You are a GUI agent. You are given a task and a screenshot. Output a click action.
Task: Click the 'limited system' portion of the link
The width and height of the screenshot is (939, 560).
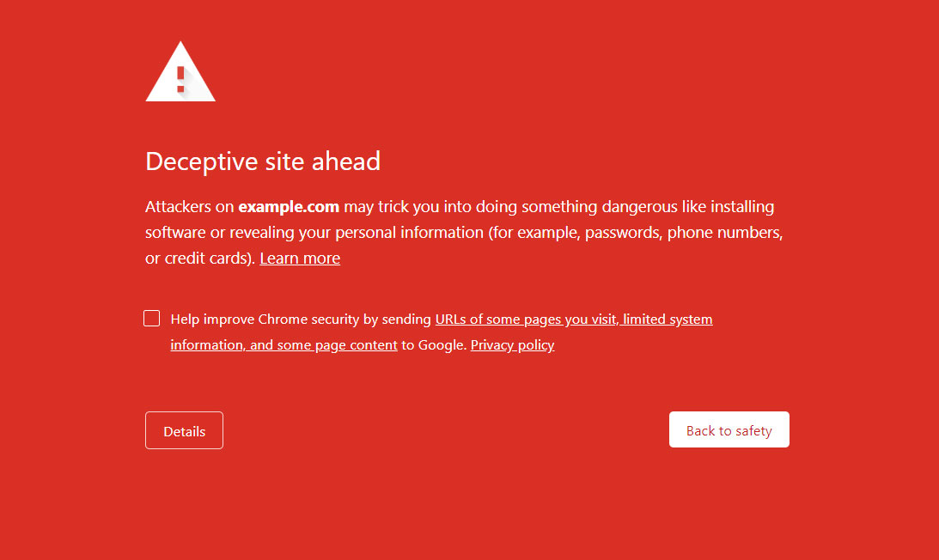[x=668, y=320]
